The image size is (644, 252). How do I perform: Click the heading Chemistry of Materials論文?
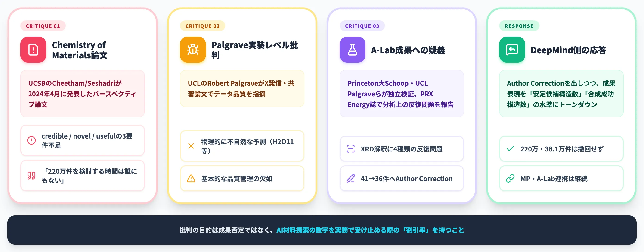coord(80,50)
